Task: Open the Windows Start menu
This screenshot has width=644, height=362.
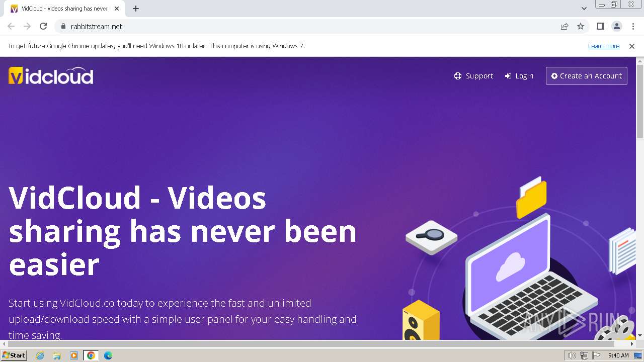Action: pos(14,355)
